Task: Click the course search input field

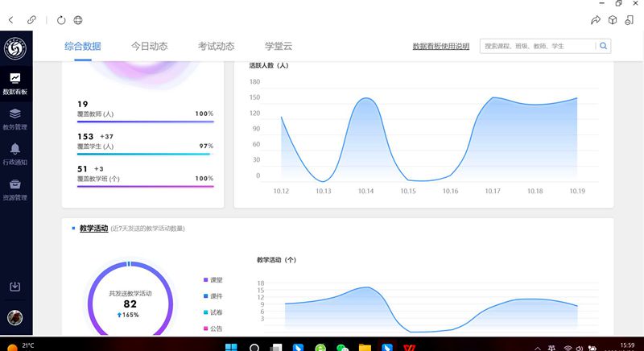Action: pyautogui.click(x=537, y=47)
